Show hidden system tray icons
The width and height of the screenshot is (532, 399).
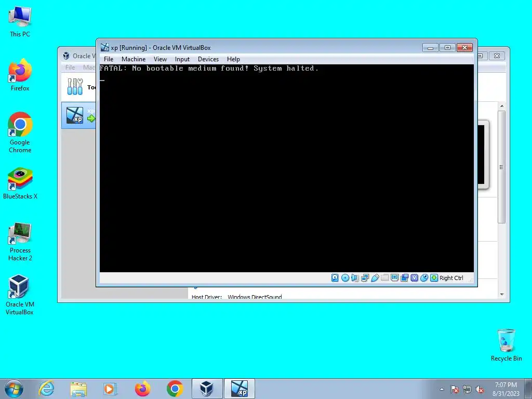(x=442, y=389)
